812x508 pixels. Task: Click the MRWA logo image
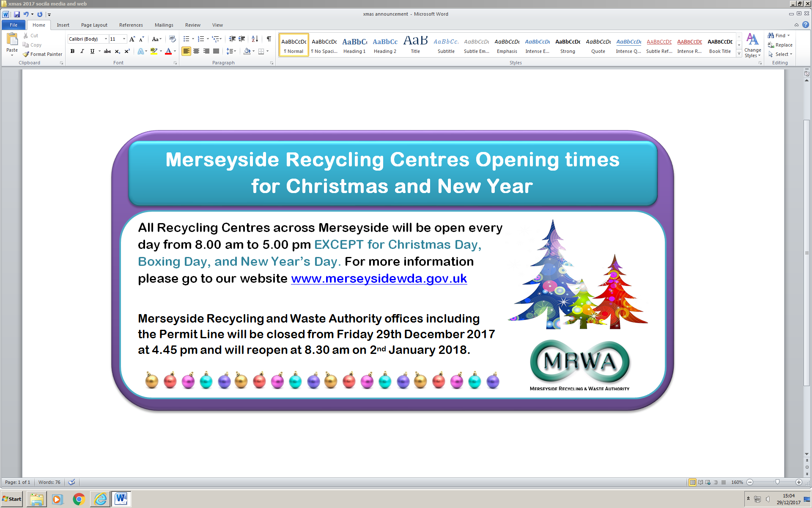click(x=579, y=365)
